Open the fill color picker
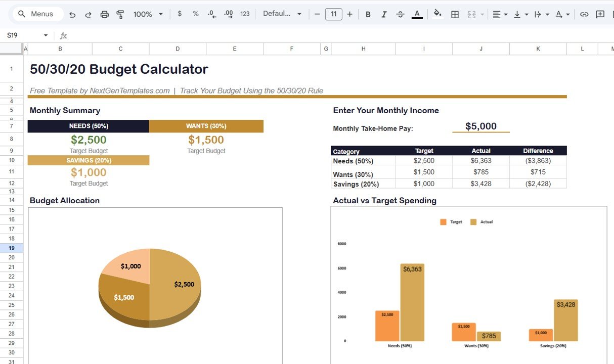 pos(437,14)
